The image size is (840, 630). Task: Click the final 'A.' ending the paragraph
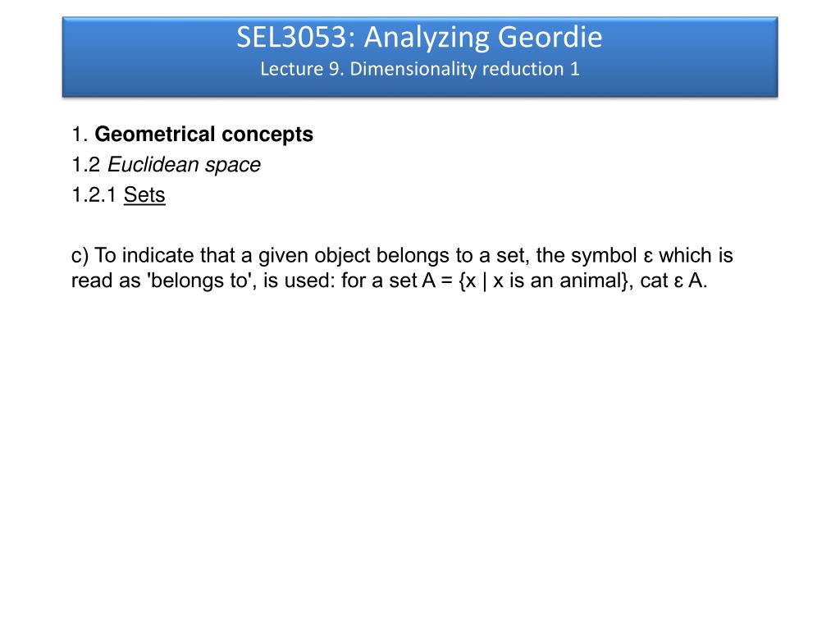click(698, 281)
